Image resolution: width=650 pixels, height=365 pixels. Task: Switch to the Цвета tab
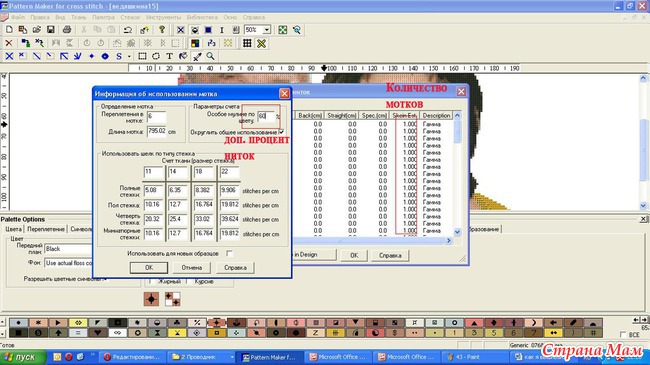(x=13, y=229)
